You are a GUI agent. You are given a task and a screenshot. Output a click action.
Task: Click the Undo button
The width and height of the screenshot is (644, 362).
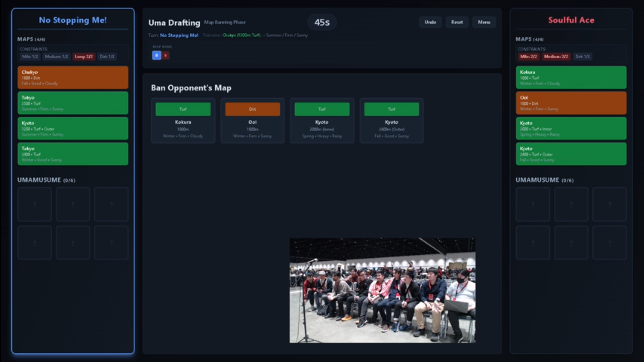[430, 22]
